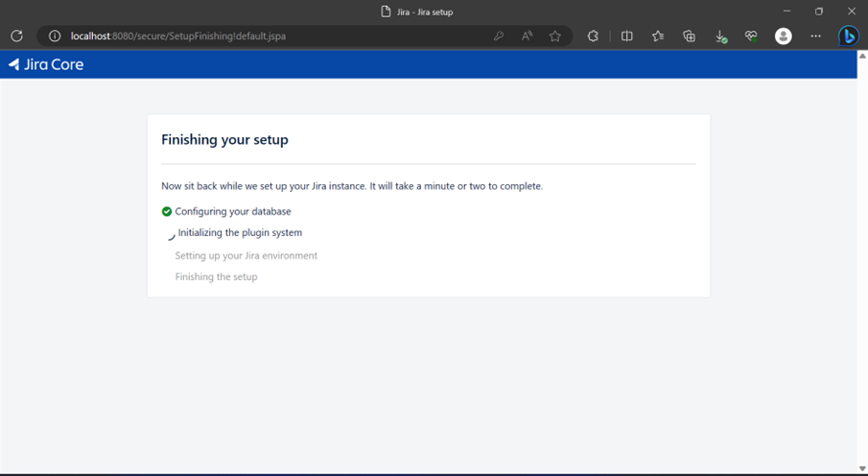This screenshot has width=868, height=476.
Task: Click the scrollbar down arrow
Action: pos(862,468)
